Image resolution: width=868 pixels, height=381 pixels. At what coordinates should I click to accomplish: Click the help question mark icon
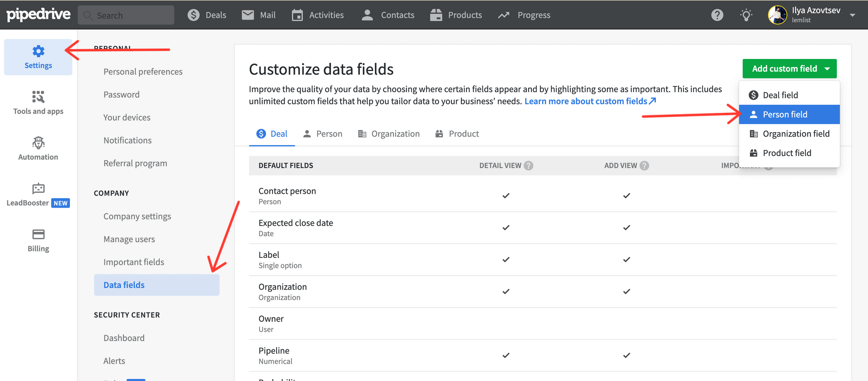[717, 15]
